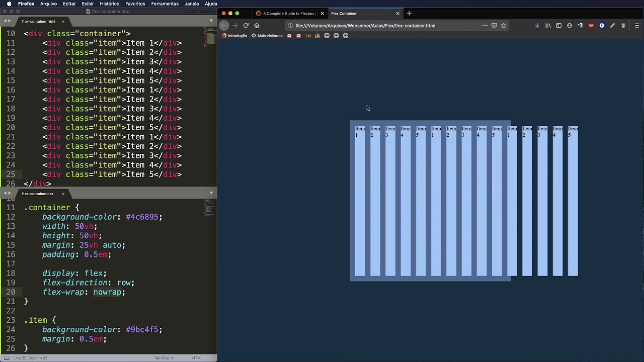
Task: Bookmark this page with the star icon
Action: (x=504, y=26)
